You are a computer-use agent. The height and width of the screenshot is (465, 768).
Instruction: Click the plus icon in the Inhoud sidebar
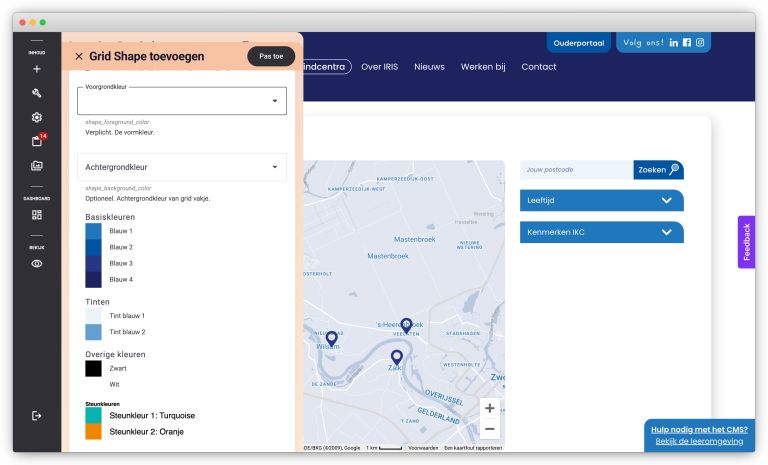[37, 69]
